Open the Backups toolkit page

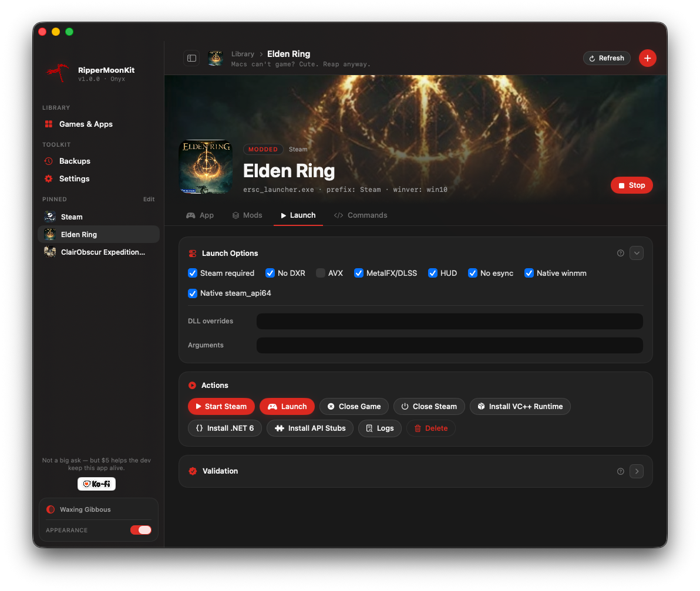(99, 161)
